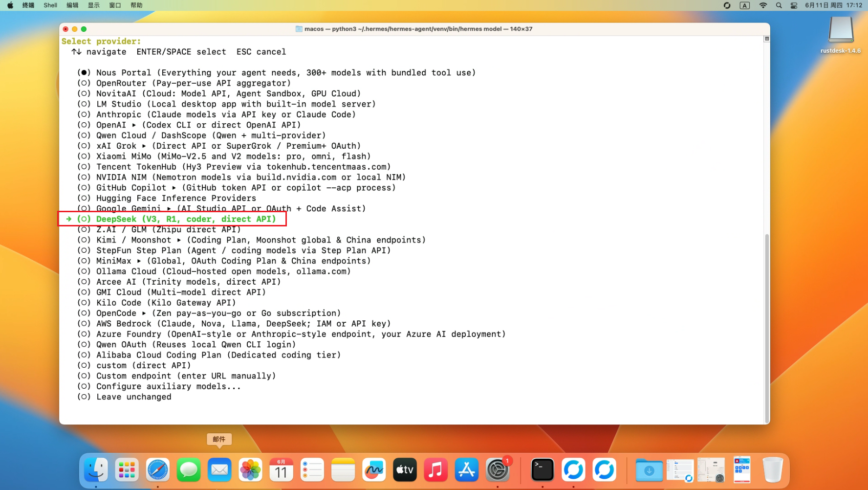Image resolution: width=868 pixels, height=490 pixels.
Task: Expand the xAI Grok submenu arrow
Action: (x=144, y=146)
